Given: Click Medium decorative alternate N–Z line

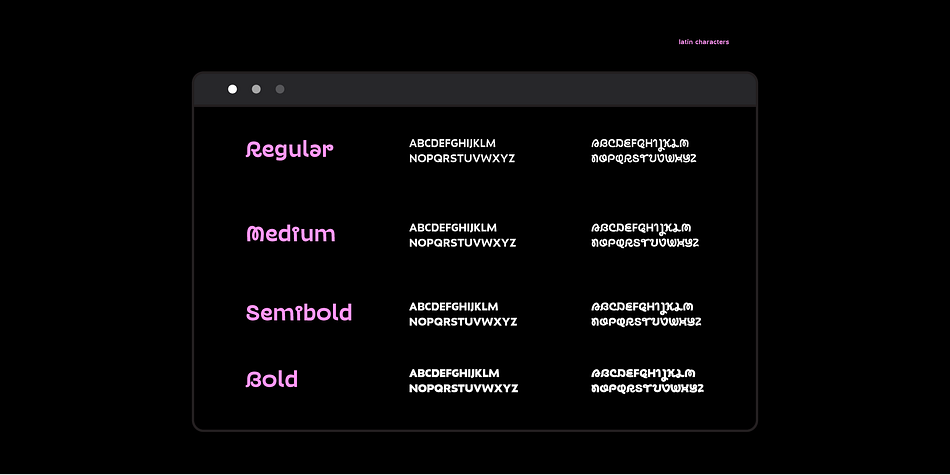Looking at the screenshot, I should (645, 243).
